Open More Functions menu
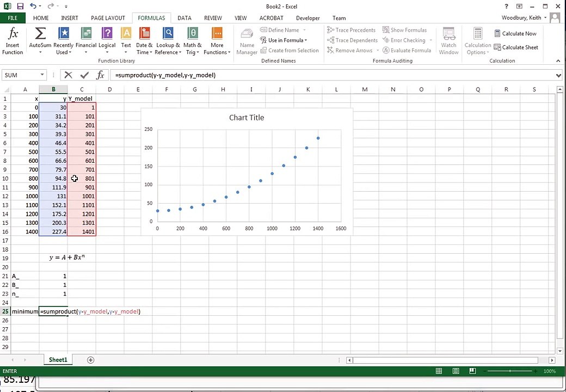This screenshot has width=566, height=392. click(x=217, y=41)
